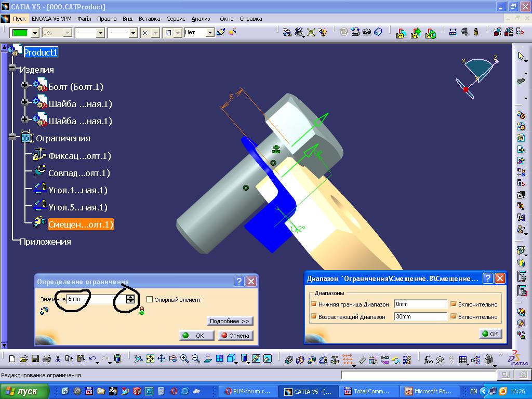Open the point symbol X dropdown

point(155,33)
